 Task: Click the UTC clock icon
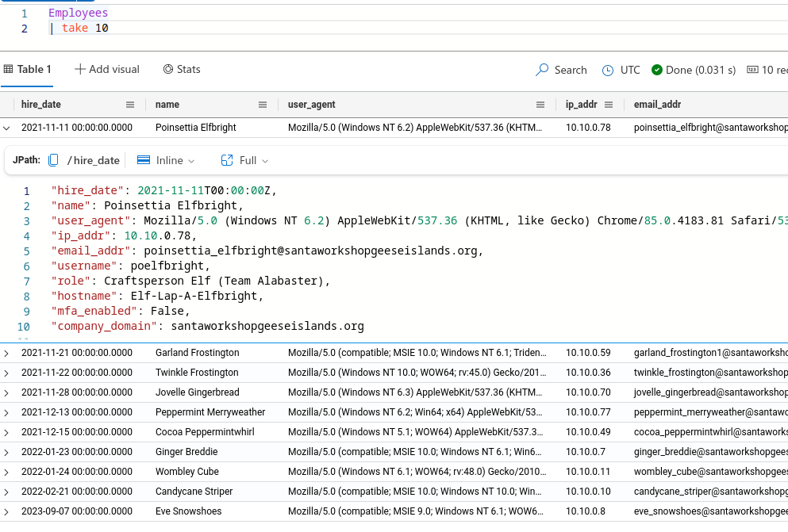point(608,70)
